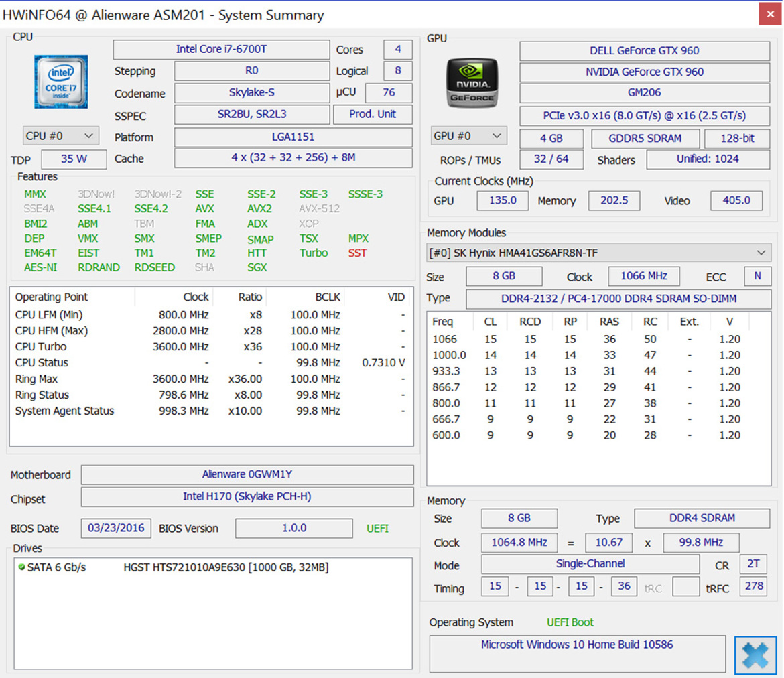Click the memory clock 1064.8 MHz field
Image resolution: width=784 pixels, height=678 pixels.
pyautogui.click(x=519, y=543)
